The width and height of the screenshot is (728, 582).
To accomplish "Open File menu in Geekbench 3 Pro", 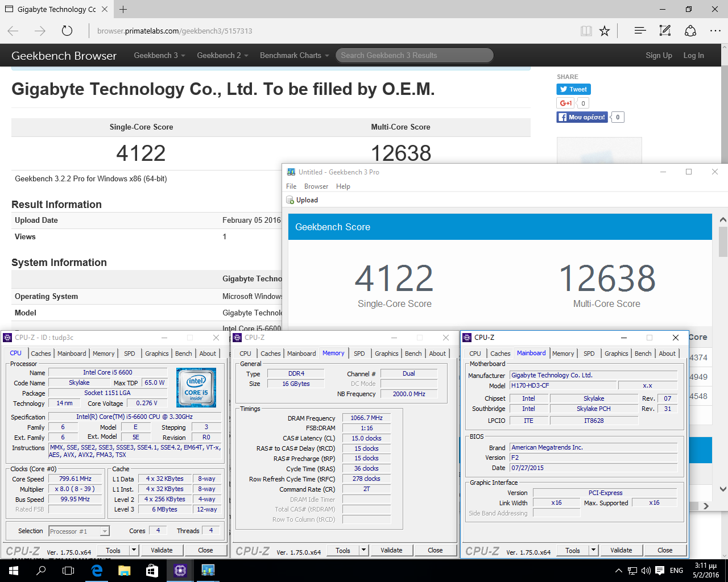I will coord(291,186).
